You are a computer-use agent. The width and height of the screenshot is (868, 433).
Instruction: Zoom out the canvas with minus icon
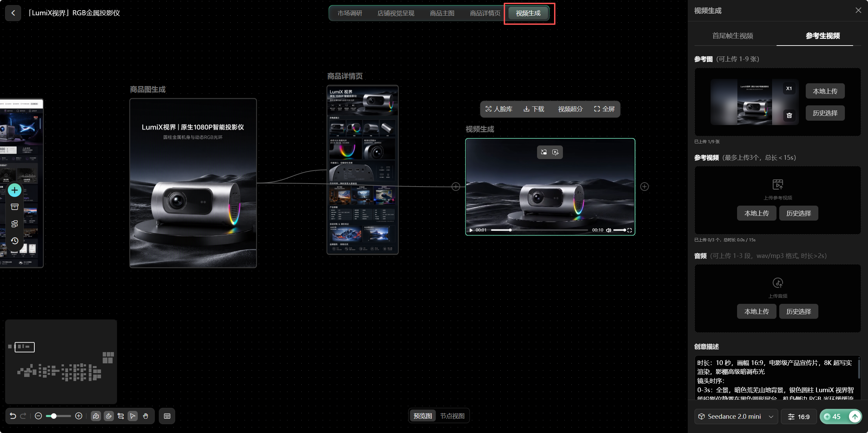tap(38, 416)
